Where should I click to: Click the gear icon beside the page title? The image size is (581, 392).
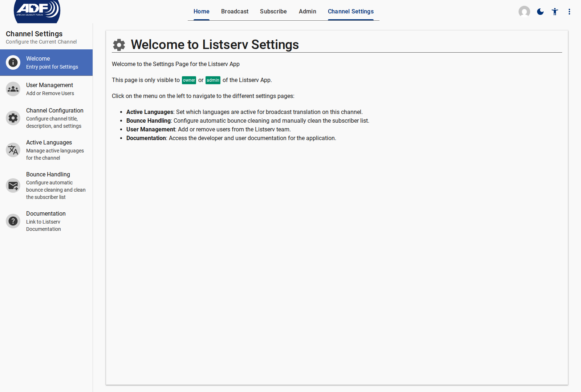[119, 45]
